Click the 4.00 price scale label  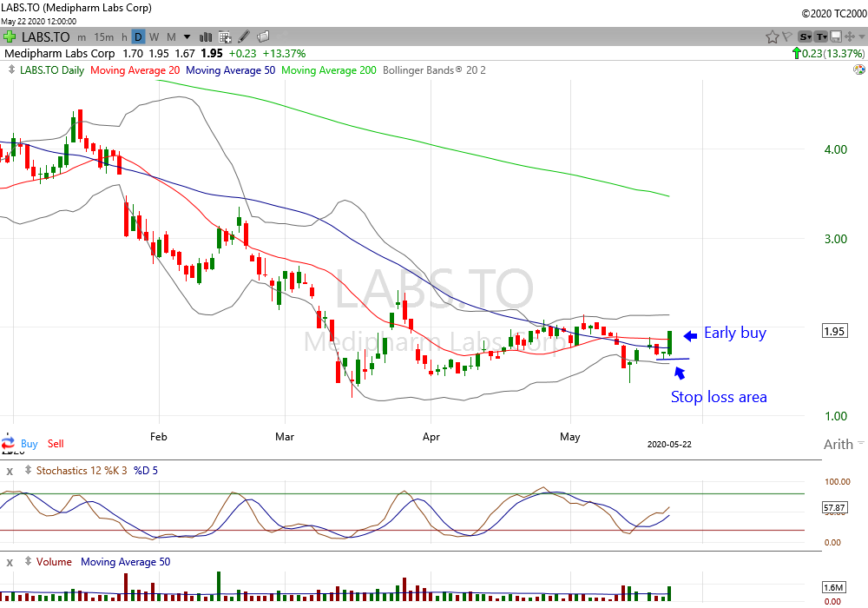point(835,149)
